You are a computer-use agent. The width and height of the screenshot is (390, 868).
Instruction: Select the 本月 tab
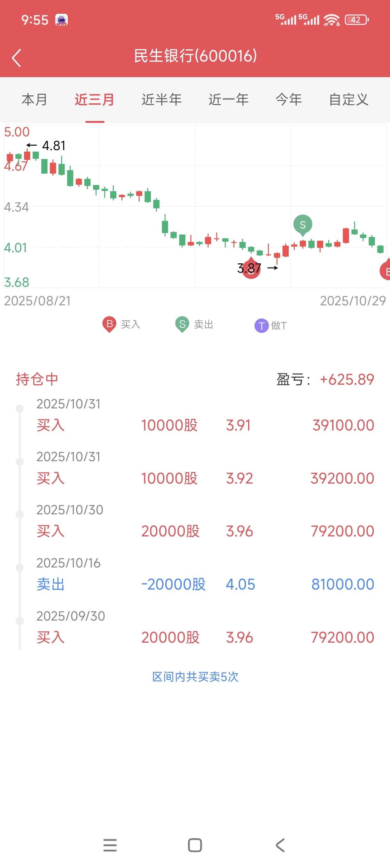click(34, 100)
